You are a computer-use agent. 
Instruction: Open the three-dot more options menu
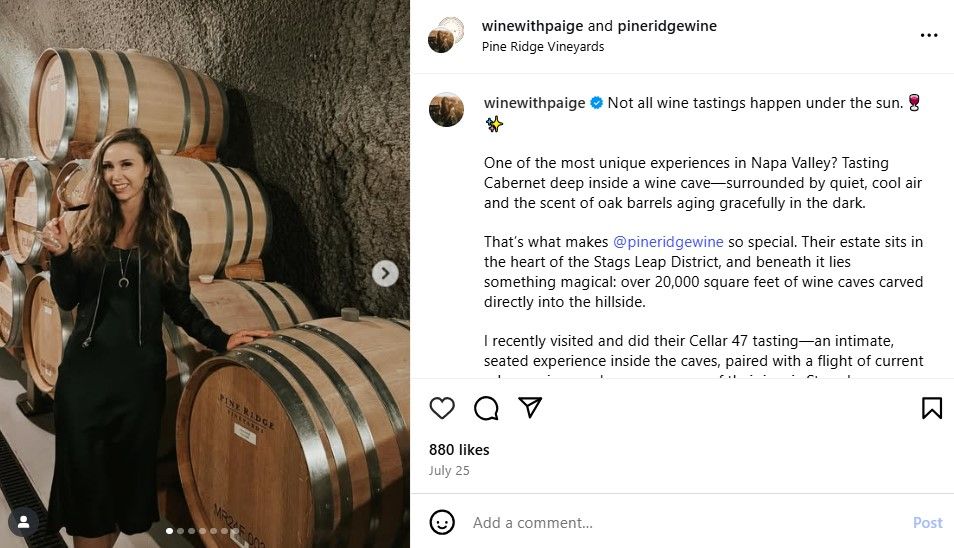click(928, 35)
